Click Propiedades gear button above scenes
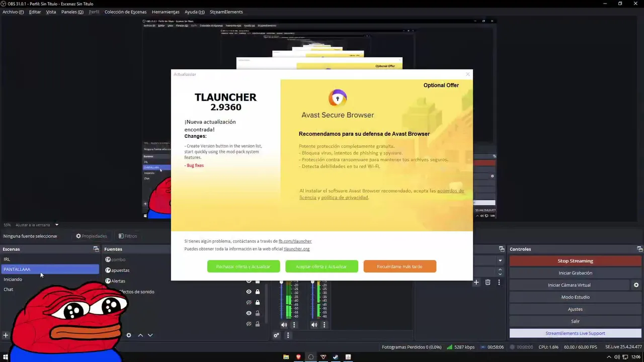Viewport: 644px width, 362px height. (x=92, y=236)
